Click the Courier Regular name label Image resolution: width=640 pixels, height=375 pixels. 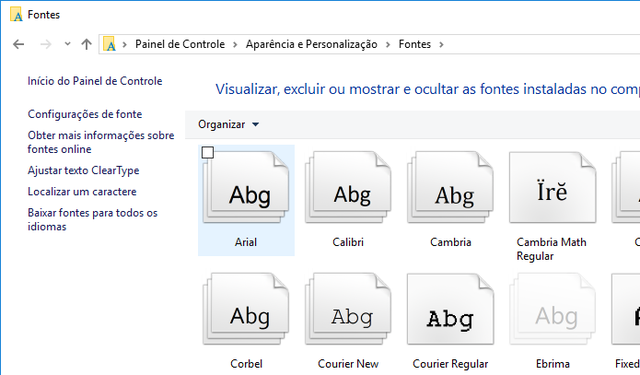(450, 364)
